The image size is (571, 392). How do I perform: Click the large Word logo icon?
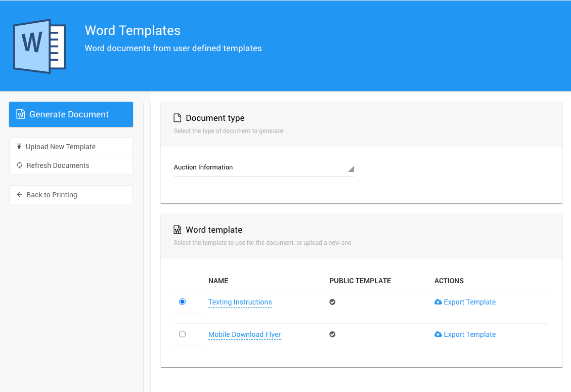(x=39, y=46)
